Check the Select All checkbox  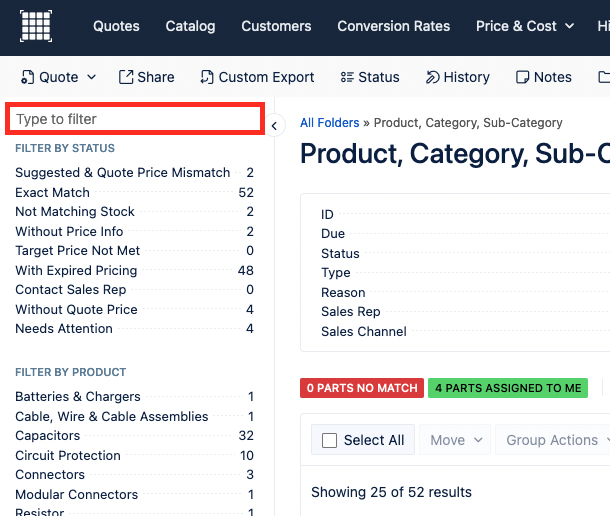coord(329,441)
